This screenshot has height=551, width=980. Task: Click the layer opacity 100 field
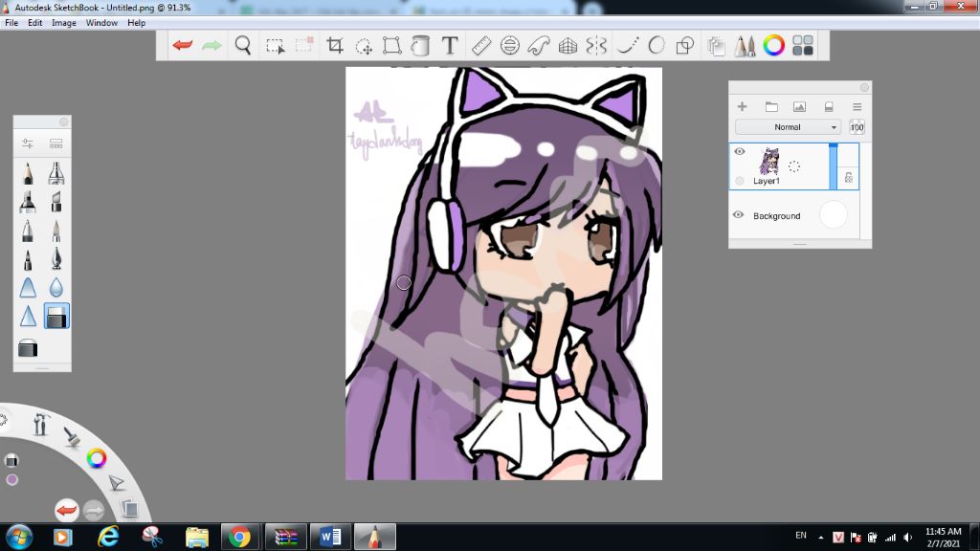[857, 127]
